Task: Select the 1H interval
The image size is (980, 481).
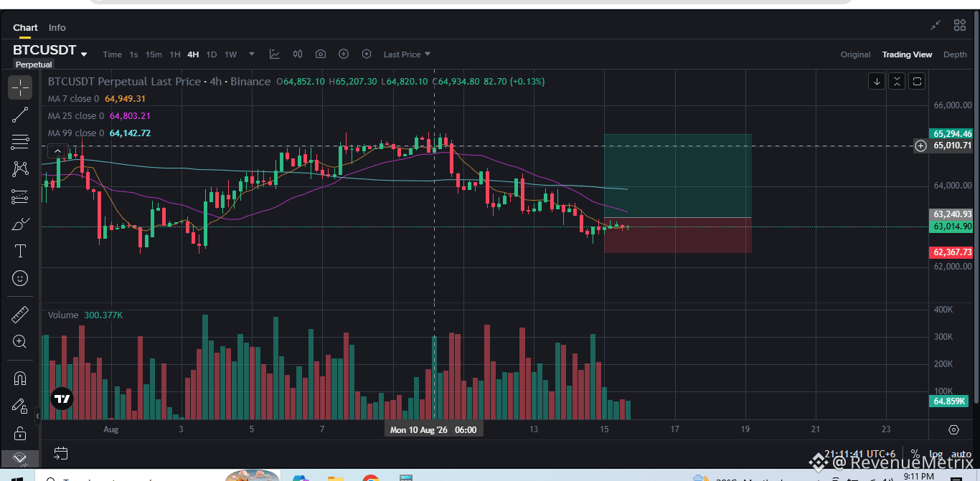Action: click(175, 54)
